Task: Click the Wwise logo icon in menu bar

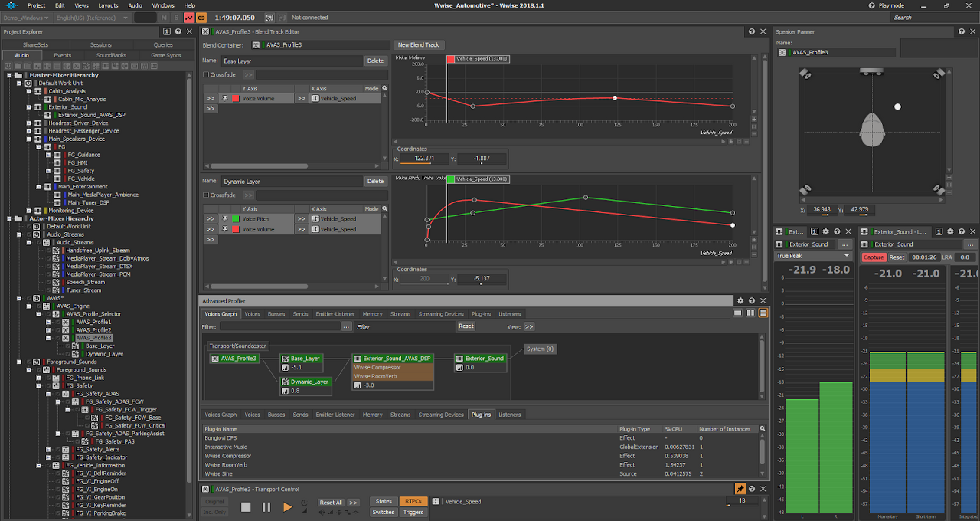Action: click(10, 5)
